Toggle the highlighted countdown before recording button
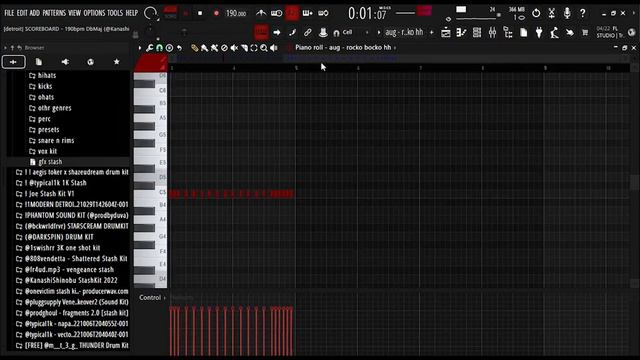 (292, 13)
